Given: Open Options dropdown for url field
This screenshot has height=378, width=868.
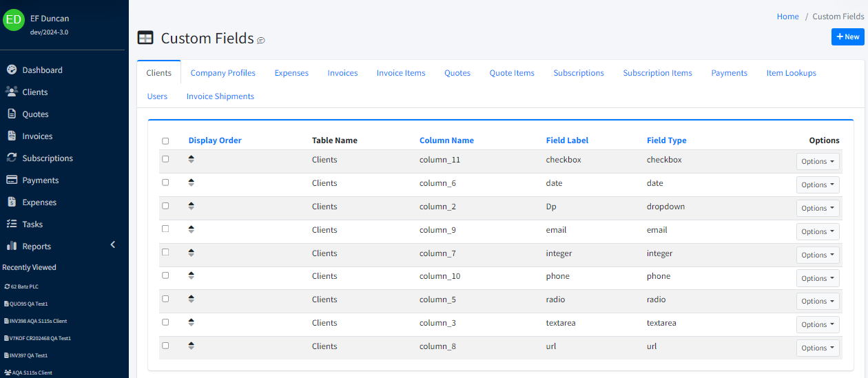Looking at the screenshot, I should point(818,348).
